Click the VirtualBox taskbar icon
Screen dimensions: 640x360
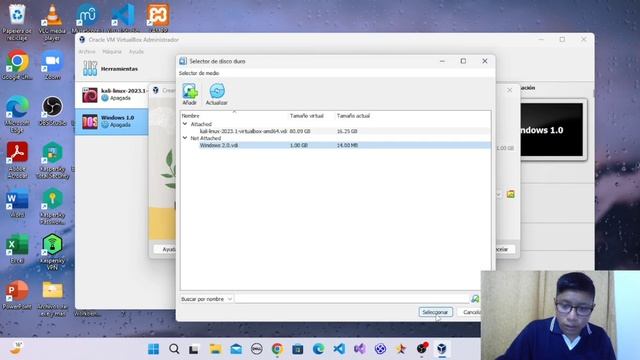click(442, 349)
